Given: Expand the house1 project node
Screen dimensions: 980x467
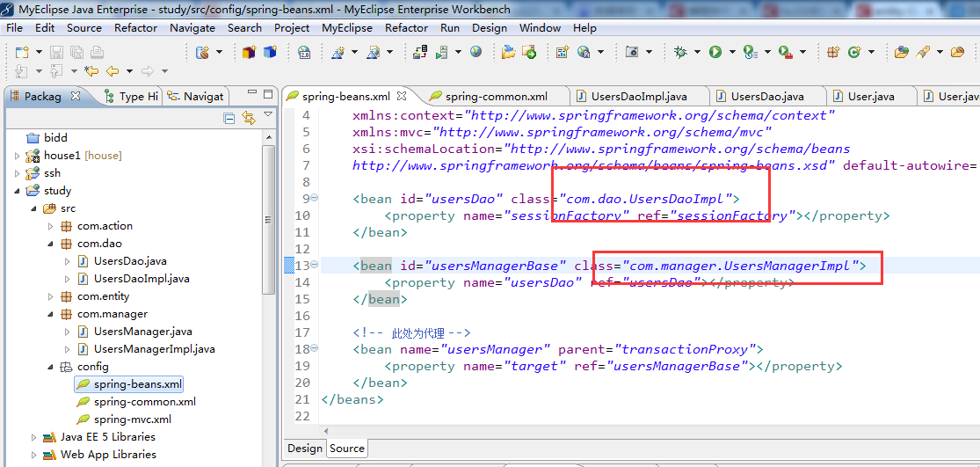Looking at the screenshot, I should tap(17, 156).
